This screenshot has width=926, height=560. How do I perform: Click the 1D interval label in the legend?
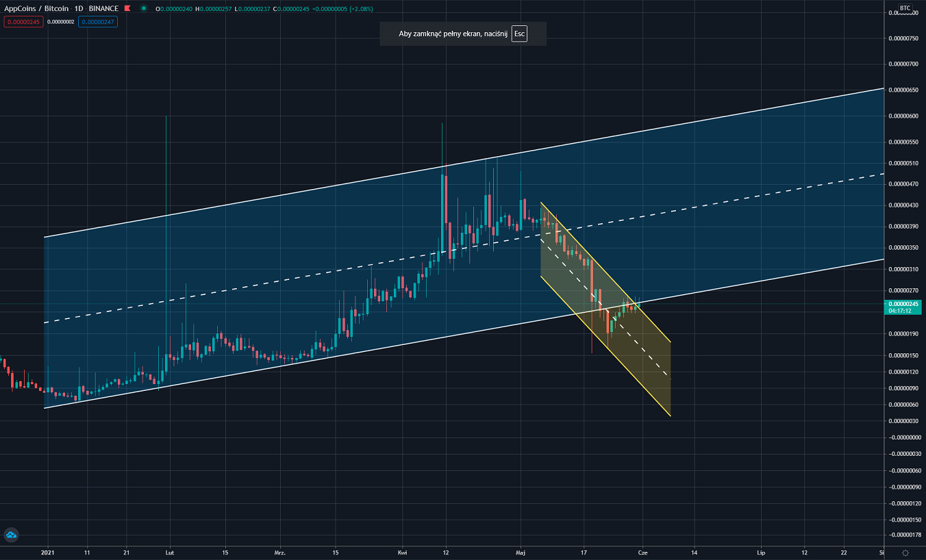tap(79, 9)
